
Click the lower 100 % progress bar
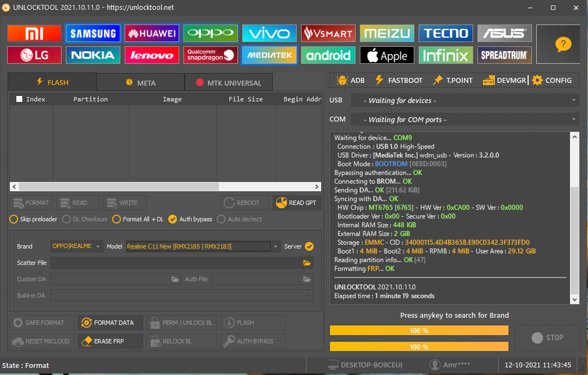coord(419,347)
